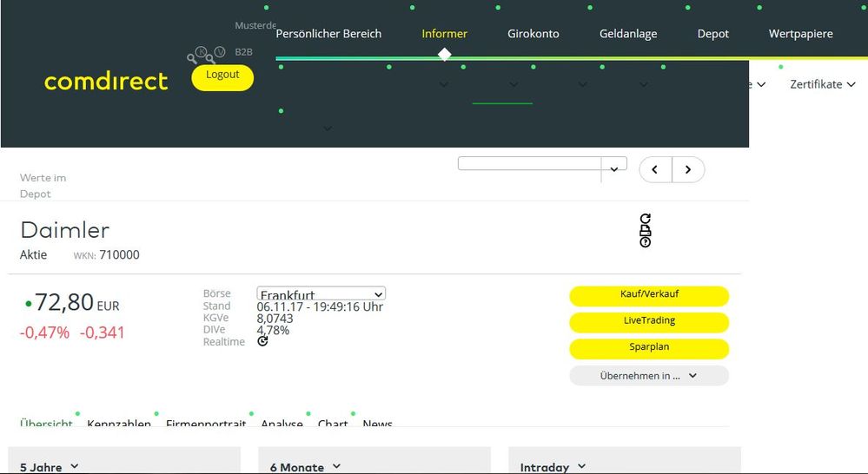This screenshot has width=868, height=474.
Task: Click the comdirect logo
Action: tap(106, 82)
